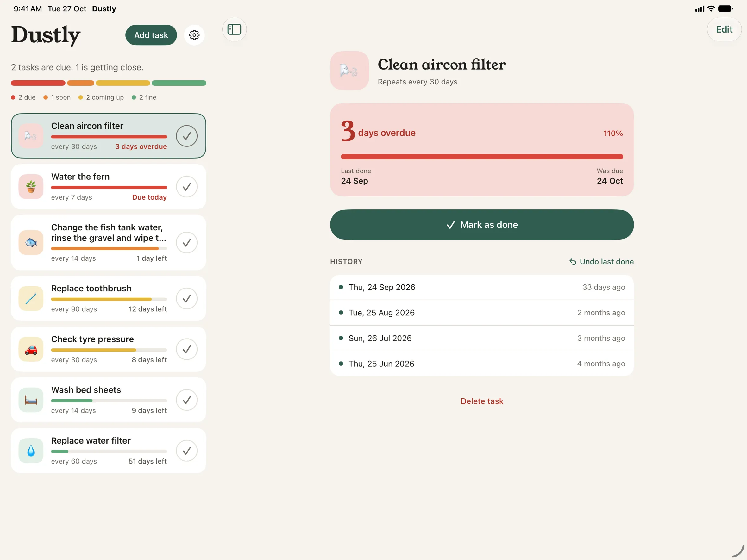The height and width of the screenshot is (560, 747).
Task: Click Add task
Action: [151, 35]
